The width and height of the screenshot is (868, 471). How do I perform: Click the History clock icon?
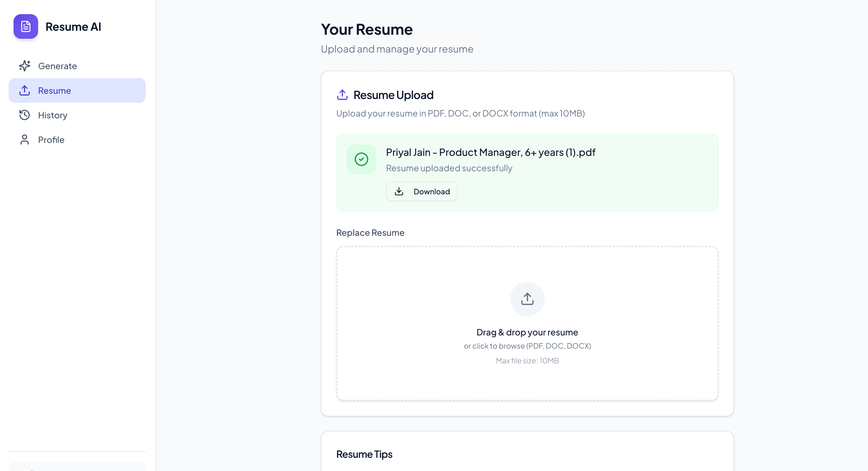(24, 115)
